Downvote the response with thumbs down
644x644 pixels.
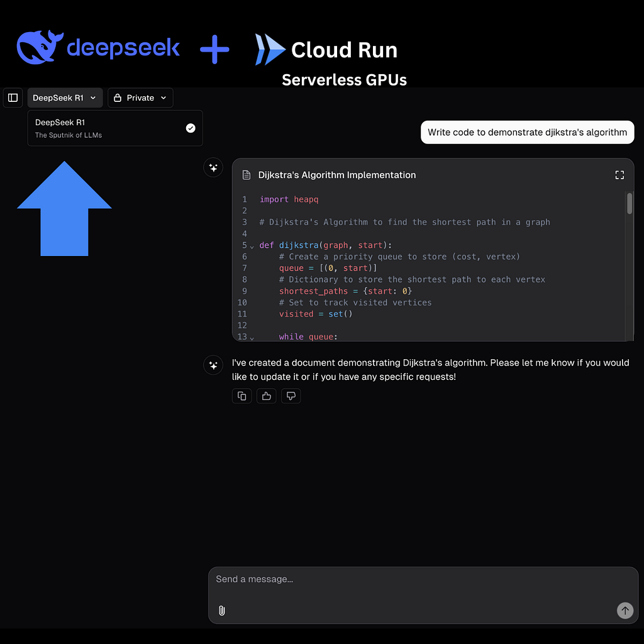[291, 396]
